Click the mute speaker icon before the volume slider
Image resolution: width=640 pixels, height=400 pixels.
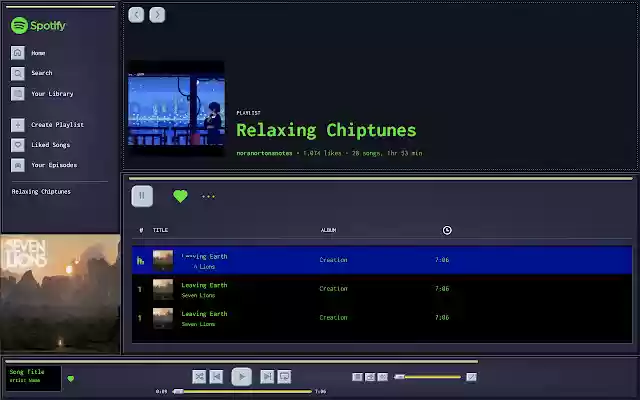pos(383,377)
